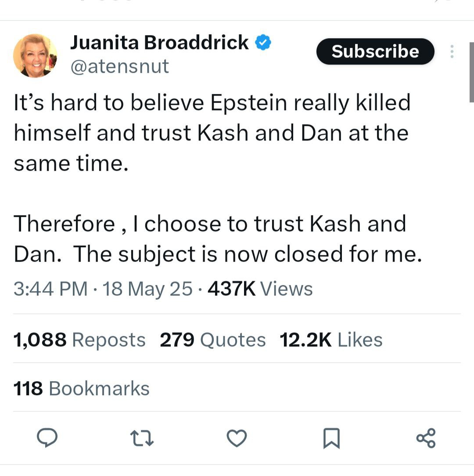
Task: Open Juanita Broaddrick's profile picture
Action: pos(35,55)
